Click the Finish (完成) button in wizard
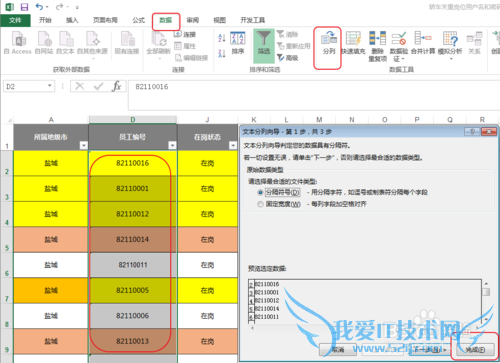 coord(475,350)
